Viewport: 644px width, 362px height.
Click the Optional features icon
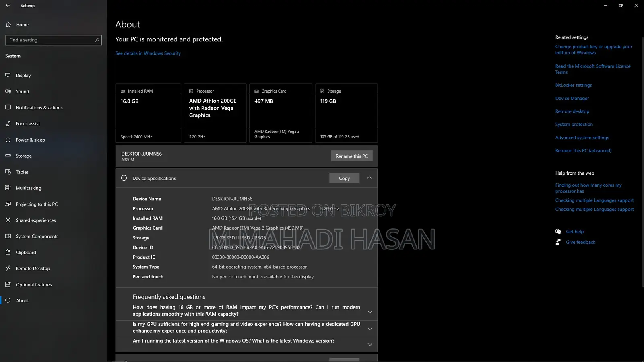click(8, 284)
